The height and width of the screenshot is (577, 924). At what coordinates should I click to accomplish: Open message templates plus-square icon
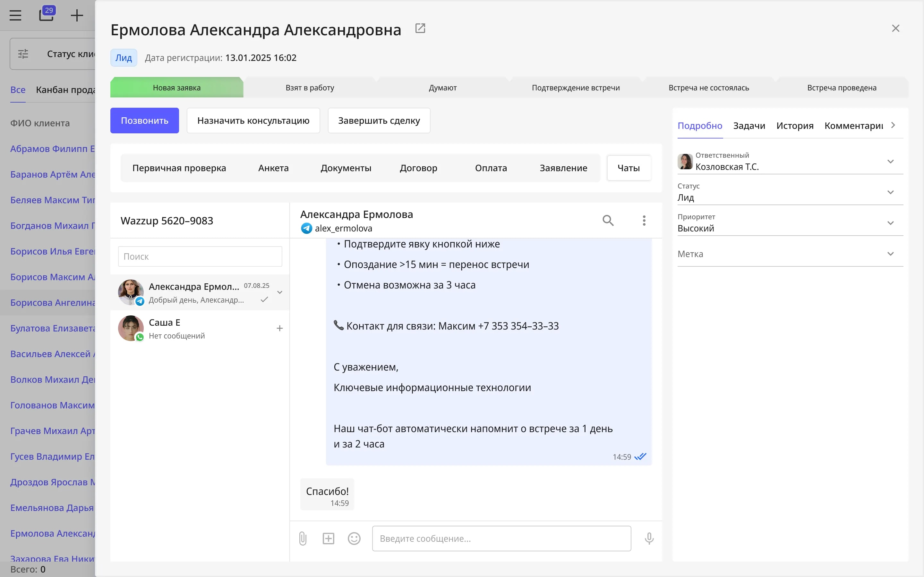point(328,539)
